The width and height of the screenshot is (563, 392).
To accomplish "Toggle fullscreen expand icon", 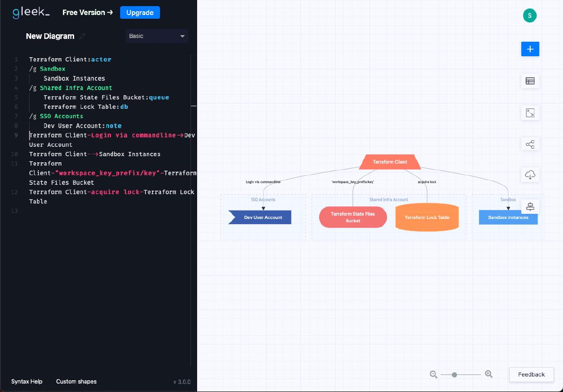I will coord(530,113).
